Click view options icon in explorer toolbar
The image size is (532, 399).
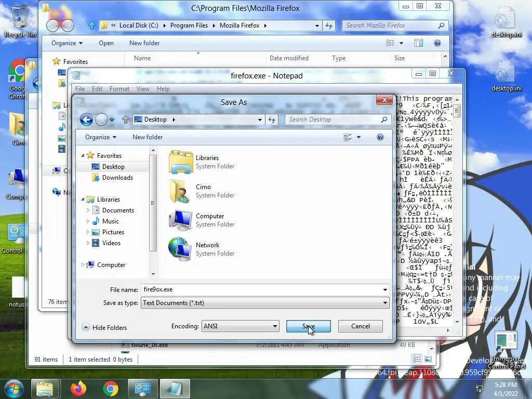pos(391,43)
